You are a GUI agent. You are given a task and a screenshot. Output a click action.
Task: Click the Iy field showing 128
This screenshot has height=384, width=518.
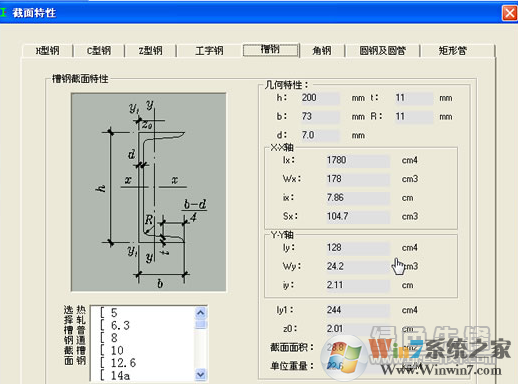(x=357, y=248)
